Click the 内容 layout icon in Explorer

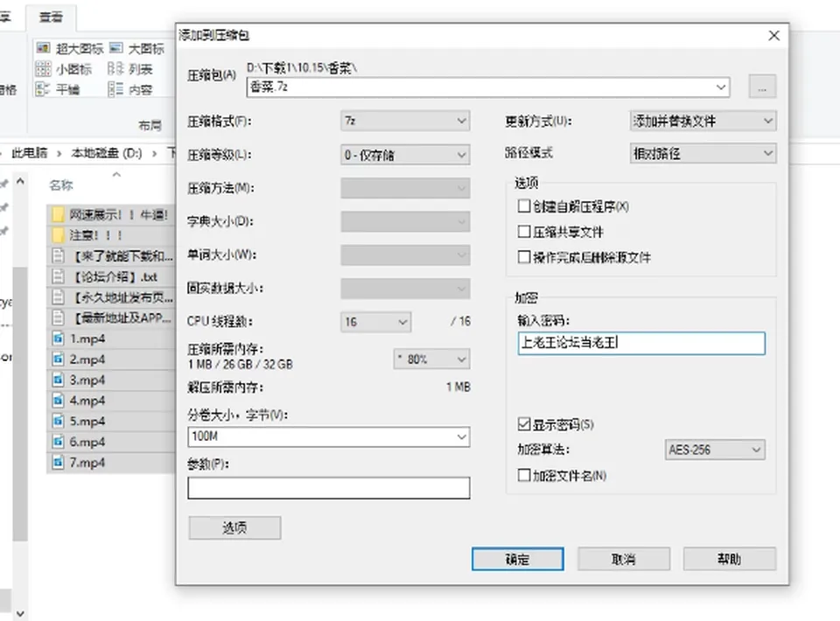point(115,89)
